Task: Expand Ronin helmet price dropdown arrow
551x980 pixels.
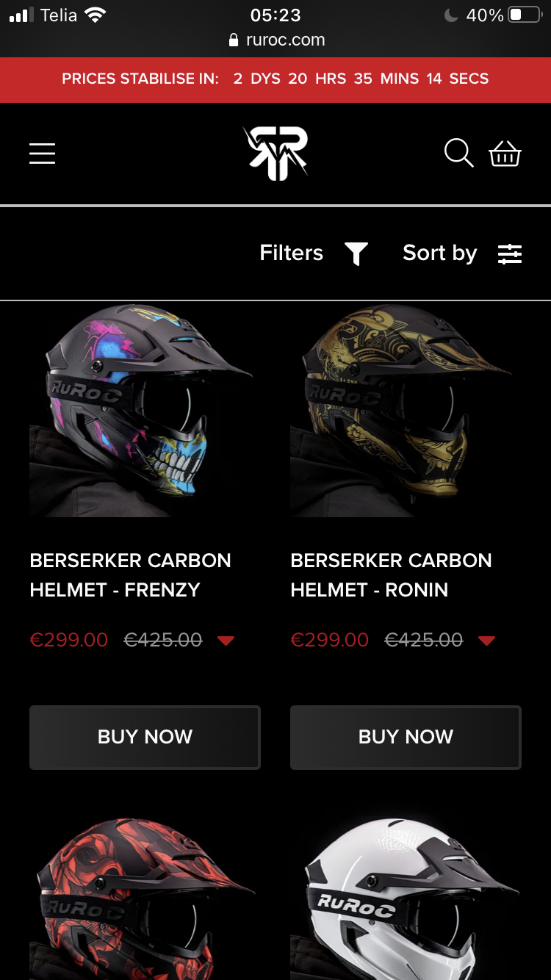Action: click(x=486, y=641)
